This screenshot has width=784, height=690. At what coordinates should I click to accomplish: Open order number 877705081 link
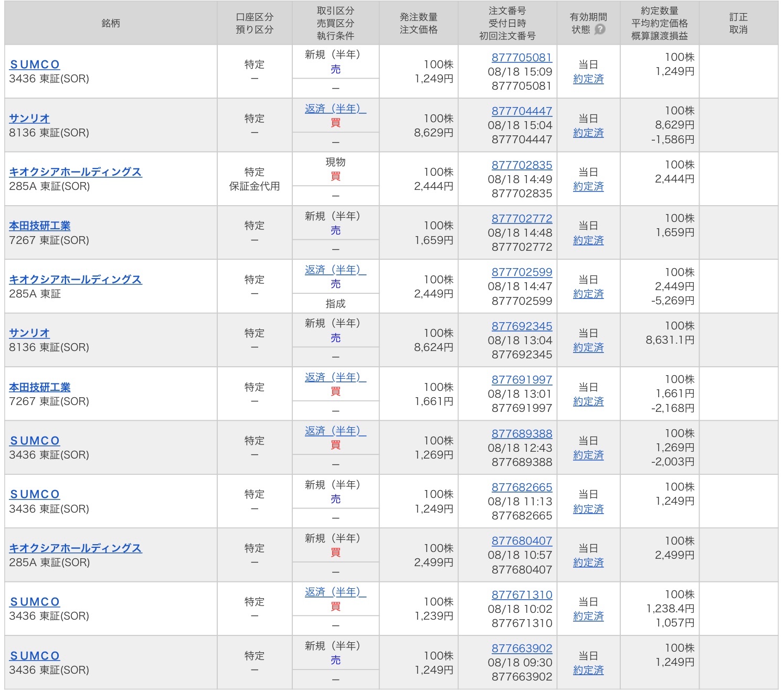click(522, 57)
